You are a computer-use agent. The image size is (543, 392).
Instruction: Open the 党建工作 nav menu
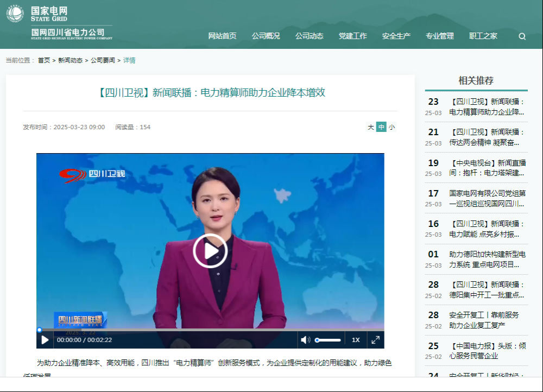353,36
